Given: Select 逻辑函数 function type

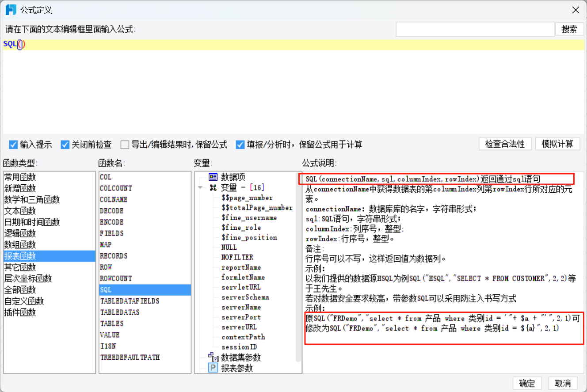Looking at the screenshot, I should coord(49,233).
